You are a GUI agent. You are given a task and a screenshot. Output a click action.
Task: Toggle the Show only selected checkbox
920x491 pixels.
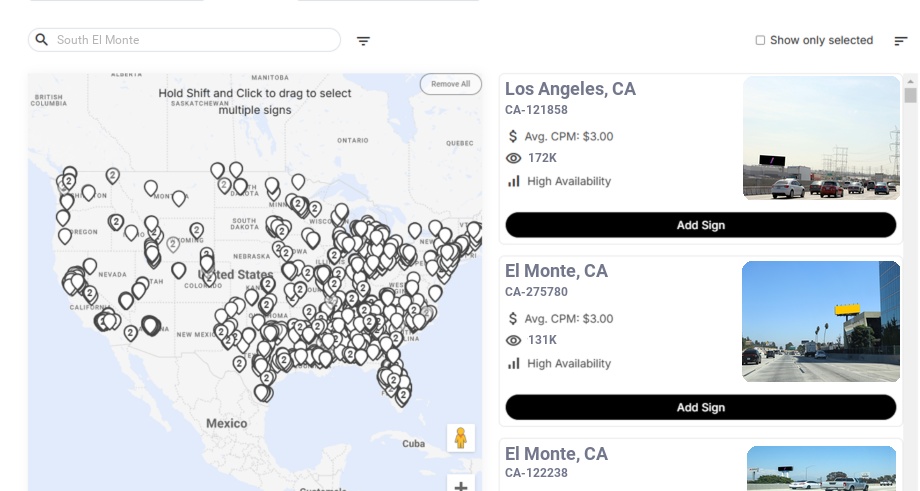[760, 41]
